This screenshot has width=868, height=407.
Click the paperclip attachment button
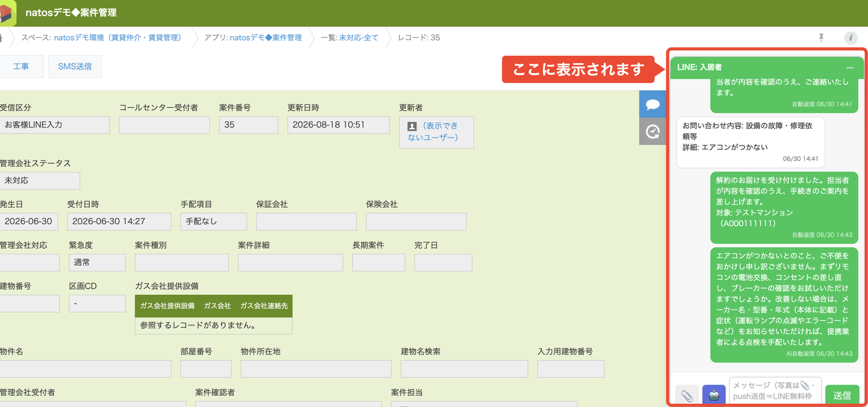pyautogui.click(x=687, y=395)
